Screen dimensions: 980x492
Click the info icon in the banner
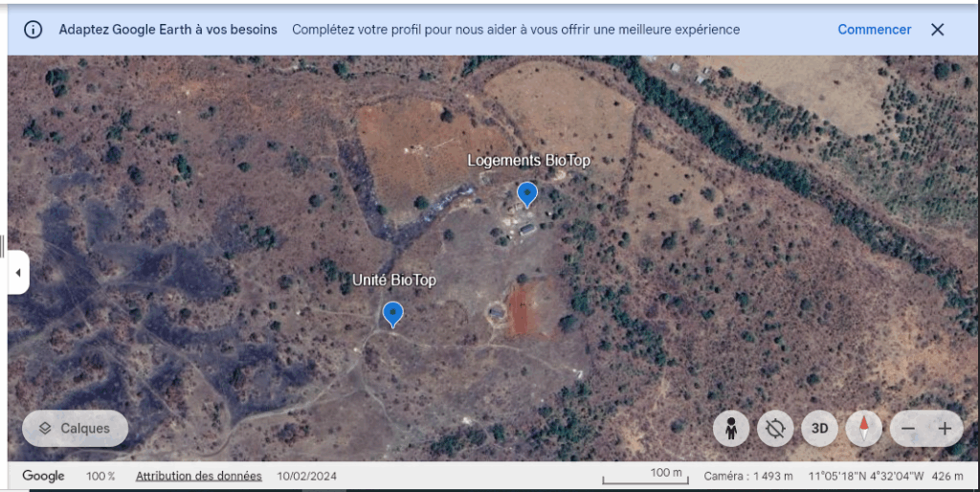33,30
